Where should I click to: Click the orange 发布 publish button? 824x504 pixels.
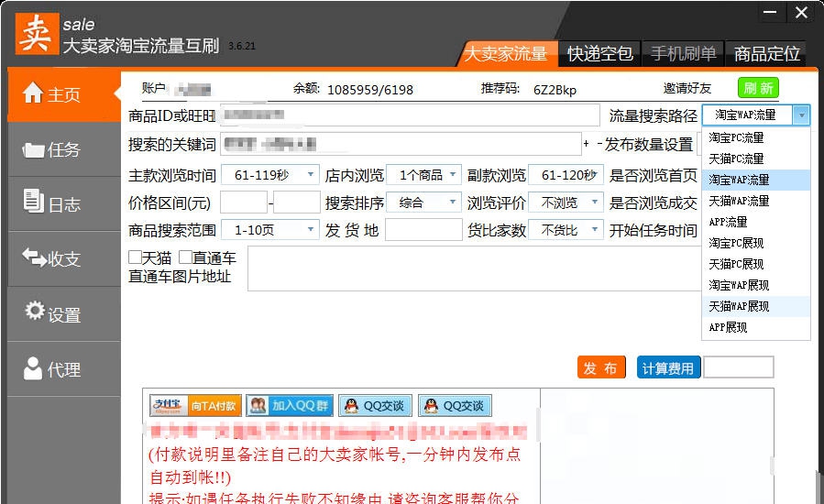click(x=601, y=367)
